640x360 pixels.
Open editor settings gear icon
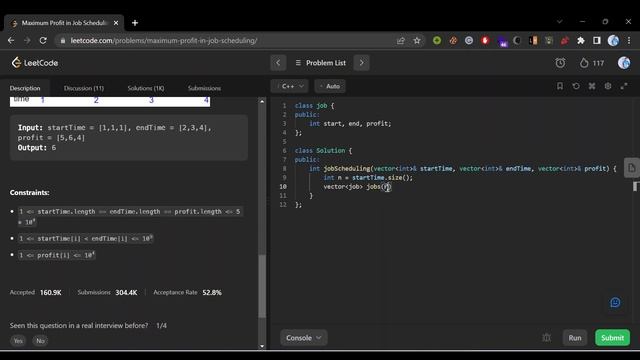click(x=608, y=86)
